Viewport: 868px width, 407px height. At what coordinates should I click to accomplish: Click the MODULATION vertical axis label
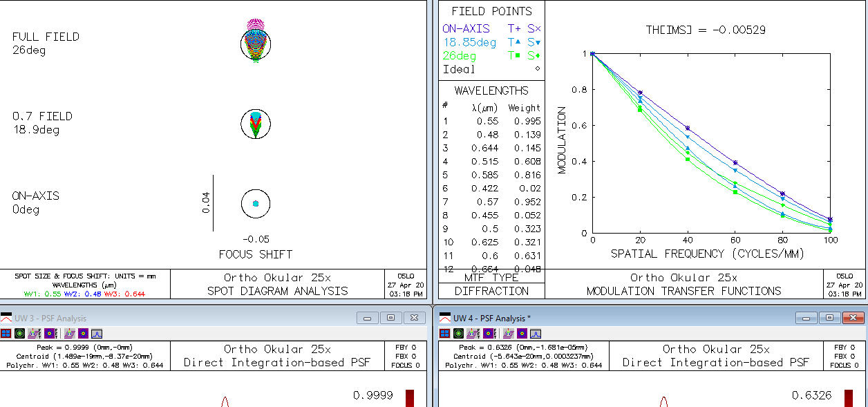(x=562, y=140)
